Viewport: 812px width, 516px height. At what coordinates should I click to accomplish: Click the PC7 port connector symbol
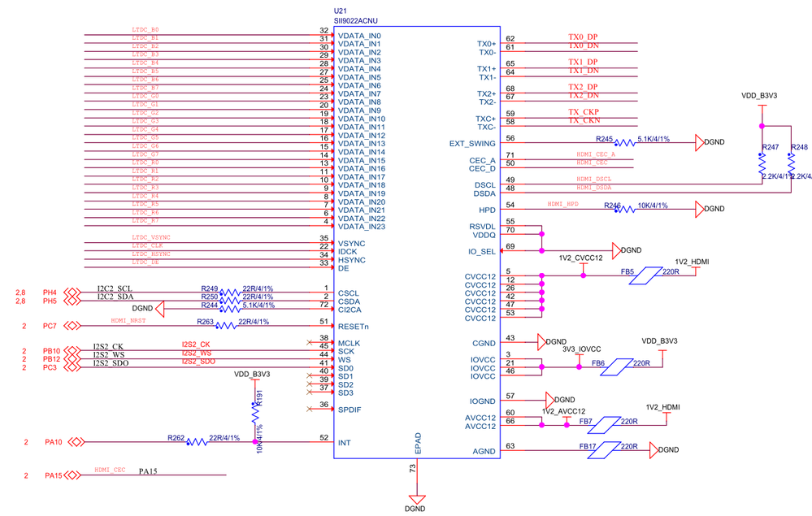72,326
